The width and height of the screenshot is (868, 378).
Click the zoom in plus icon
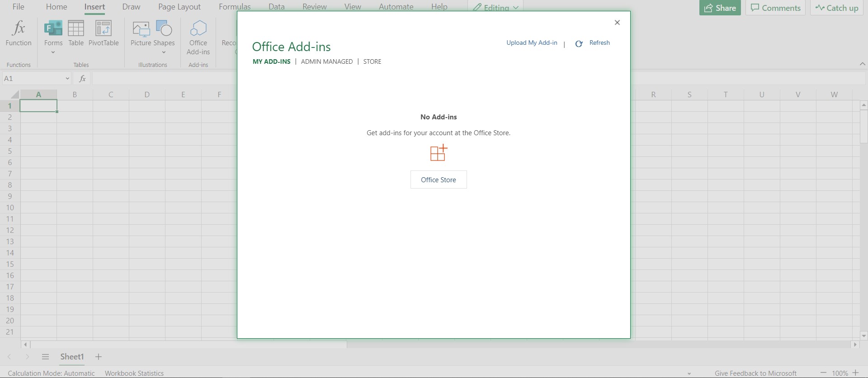pyautogui.click(x=855, y=373)
